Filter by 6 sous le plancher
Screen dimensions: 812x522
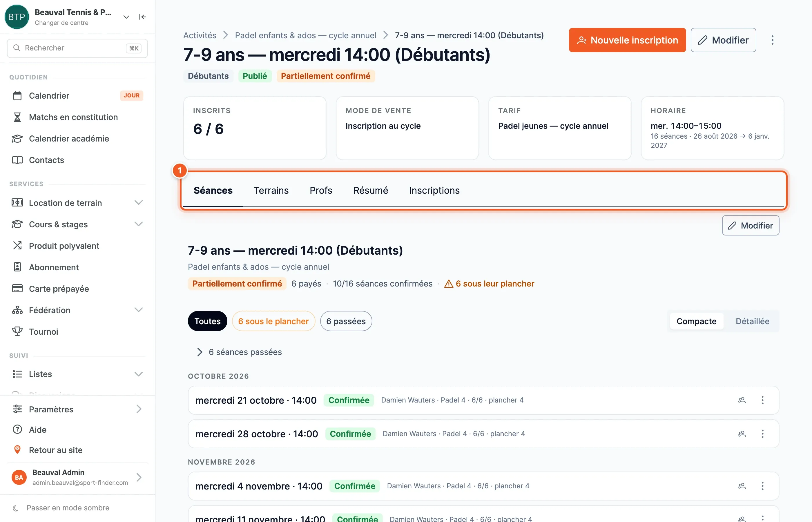click(273, 321)
